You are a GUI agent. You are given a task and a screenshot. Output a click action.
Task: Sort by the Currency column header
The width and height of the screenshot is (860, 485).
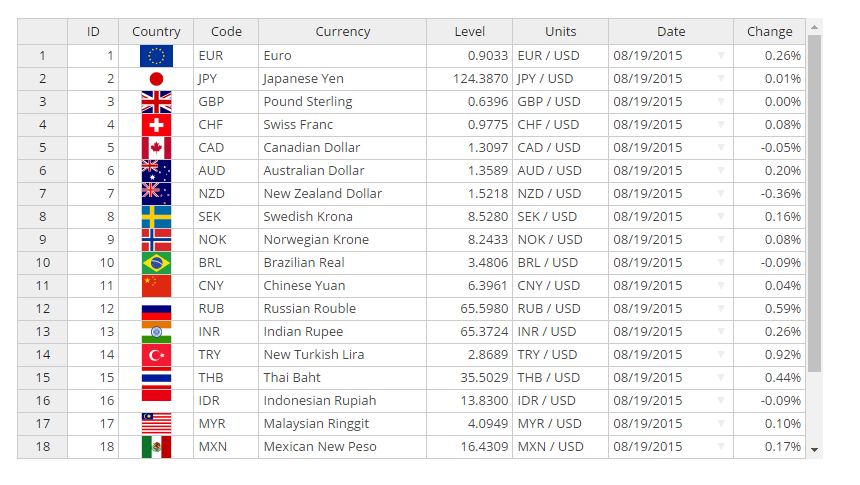(x=342, y=32)
